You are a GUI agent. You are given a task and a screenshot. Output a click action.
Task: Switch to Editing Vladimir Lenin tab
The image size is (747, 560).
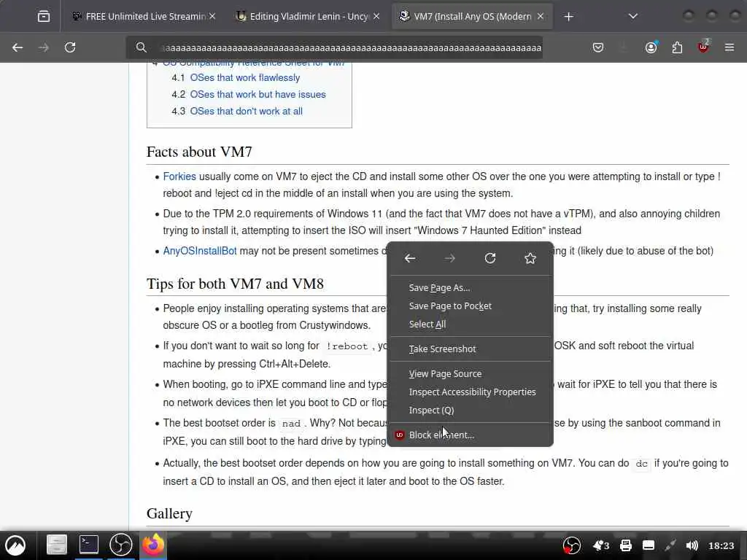point(309,17)
